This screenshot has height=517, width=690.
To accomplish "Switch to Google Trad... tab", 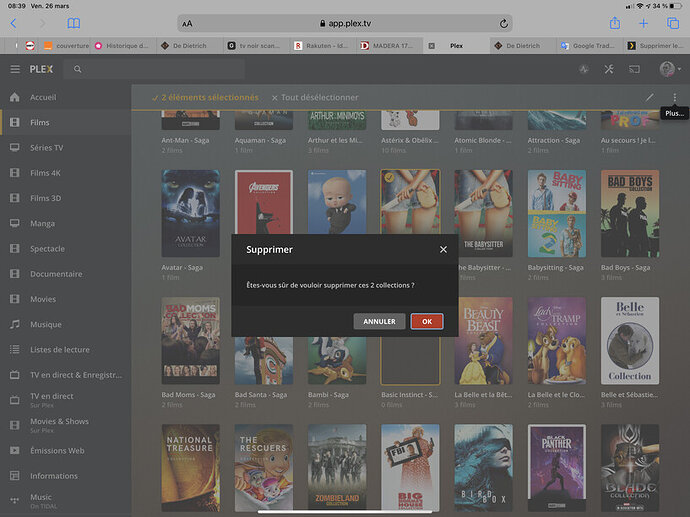I will pos(590,46).
